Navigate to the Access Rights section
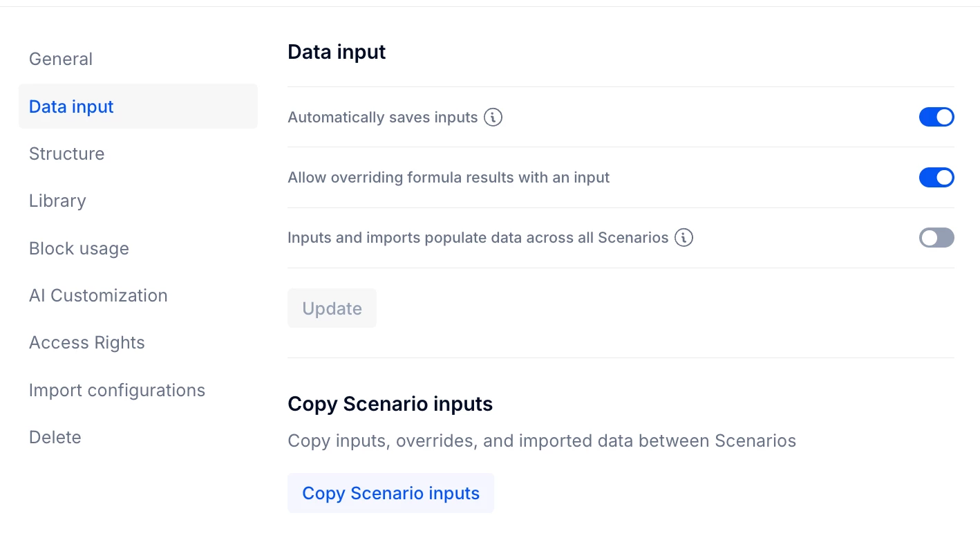Viewport: 980px width, 538px height. pos(87,343)
